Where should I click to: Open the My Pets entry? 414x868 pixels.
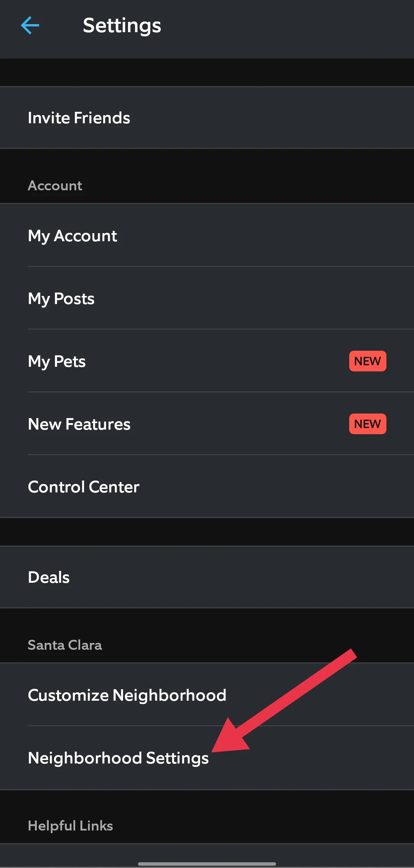pos(57,361)
